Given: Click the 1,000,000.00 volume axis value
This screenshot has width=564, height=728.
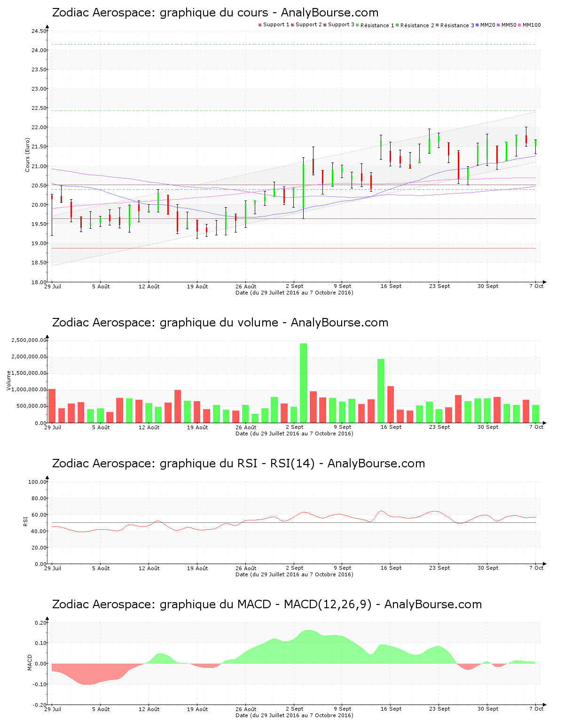Looking at the screenshot, I should point(29,389).
